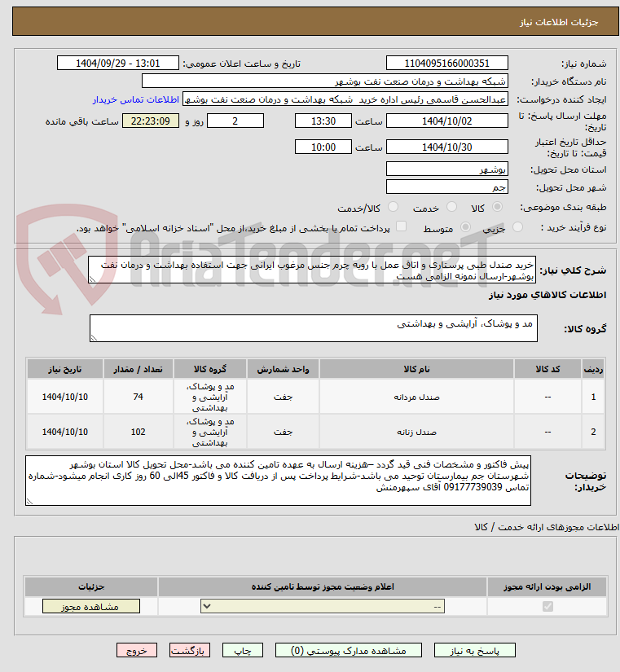Click the جزئیات اطلاعات نیاز title bar
This screenshot has height=672, width=620.
point(315,21)
